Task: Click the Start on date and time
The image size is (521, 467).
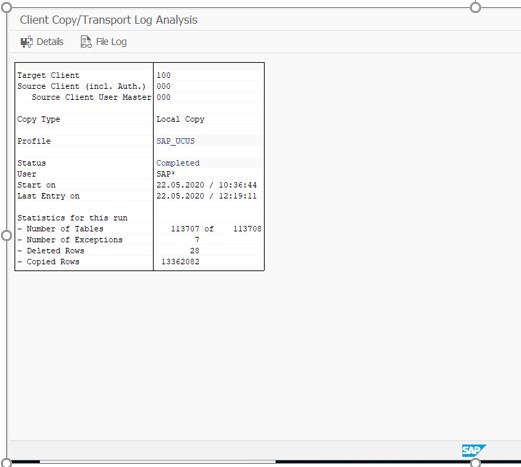Action: click(x=207, y=185)
